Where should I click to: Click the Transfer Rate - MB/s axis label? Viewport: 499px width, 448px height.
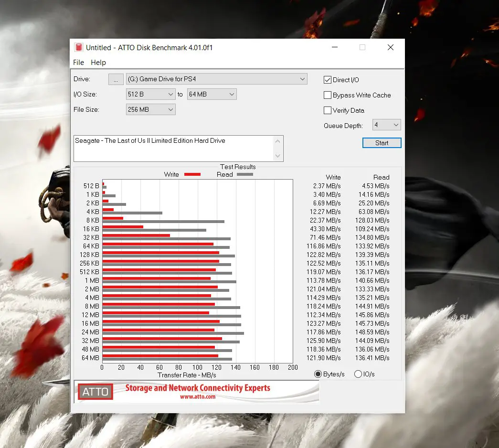(x=187, y=375)
